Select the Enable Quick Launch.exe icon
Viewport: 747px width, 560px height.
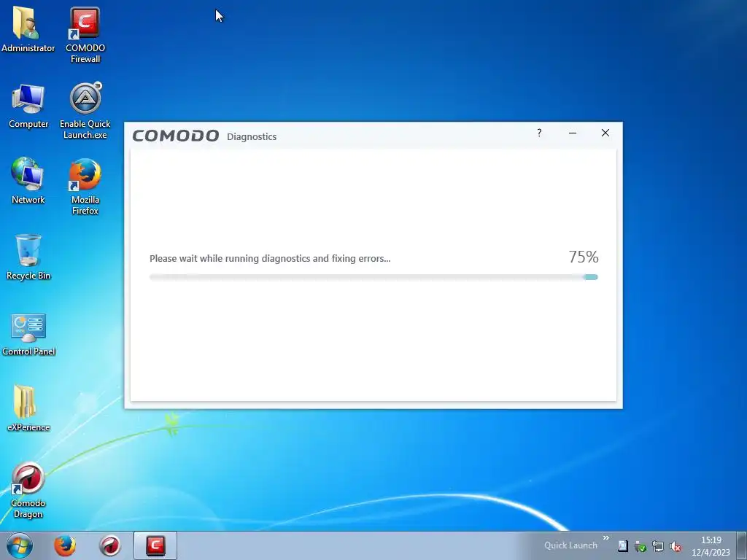pyautogui.click(x=85, y=111)
